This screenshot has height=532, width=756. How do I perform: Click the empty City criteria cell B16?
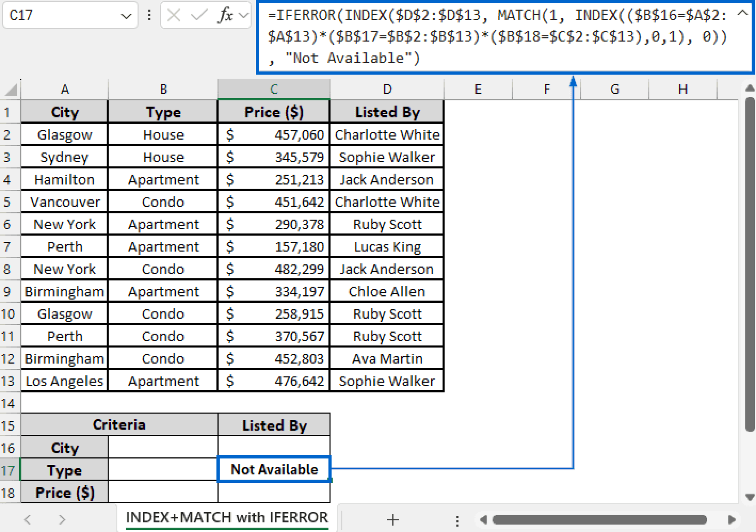coord(162,447)
